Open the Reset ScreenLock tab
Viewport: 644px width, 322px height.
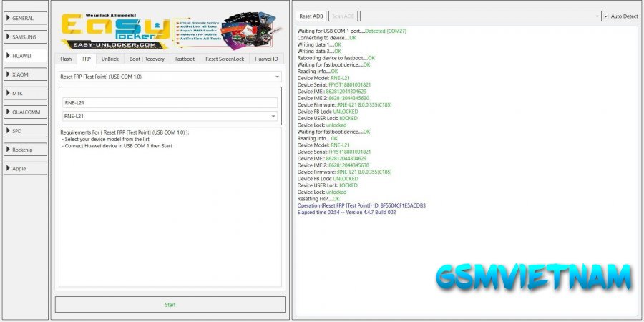click(x=225, y=59)
